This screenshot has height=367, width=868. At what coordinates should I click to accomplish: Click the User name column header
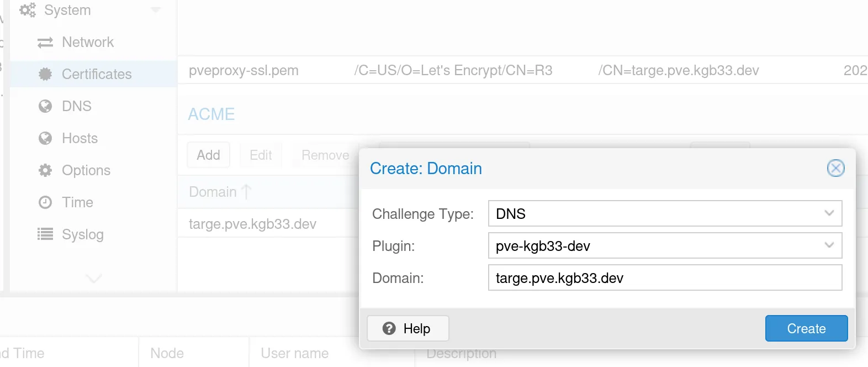click(331, 353)
